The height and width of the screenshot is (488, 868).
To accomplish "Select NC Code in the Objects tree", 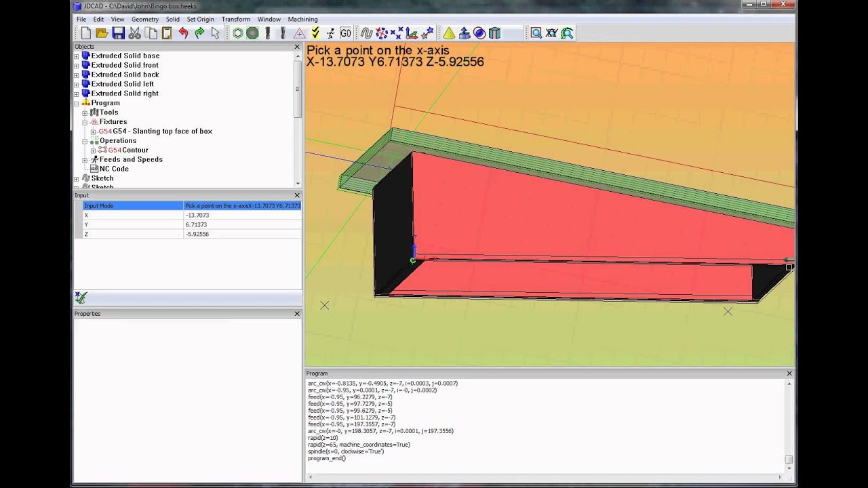I will pos(114,169).
